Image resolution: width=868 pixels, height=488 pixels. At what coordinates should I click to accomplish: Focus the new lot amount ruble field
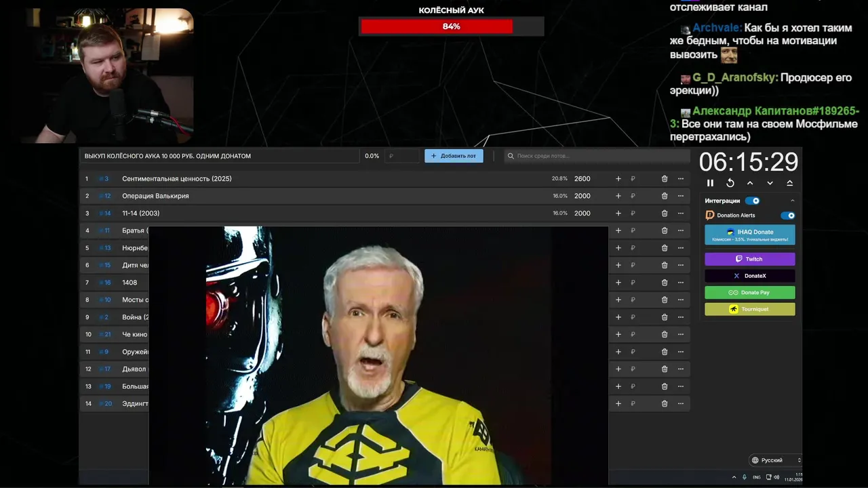click(x=403, y=156)
